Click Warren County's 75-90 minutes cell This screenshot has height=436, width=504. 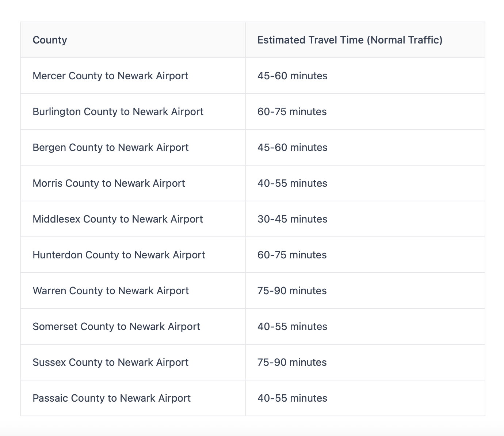point(292,291)
